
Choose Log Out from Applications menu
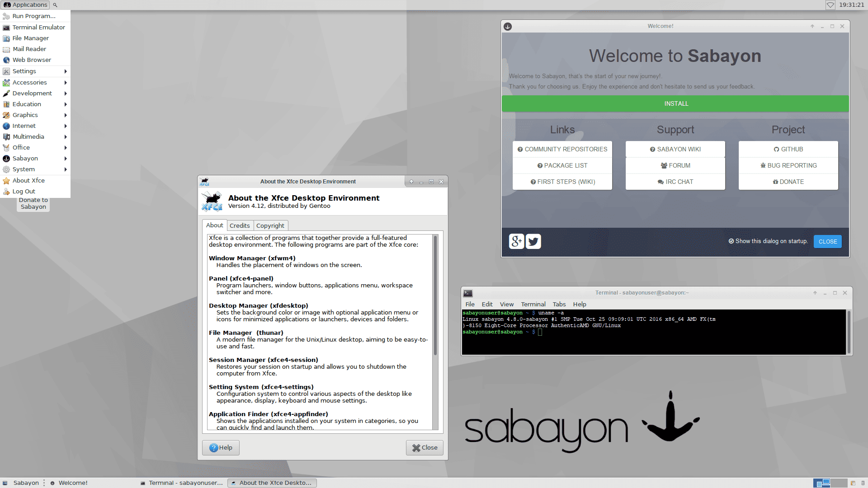point(35,191)
